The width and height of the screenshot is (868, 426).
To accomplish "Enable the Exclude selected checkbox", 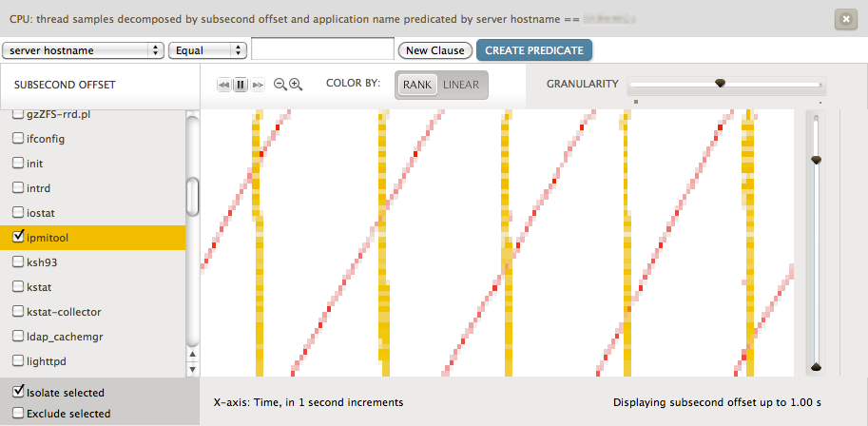I will pyautogui.click(x=18, y=414).
